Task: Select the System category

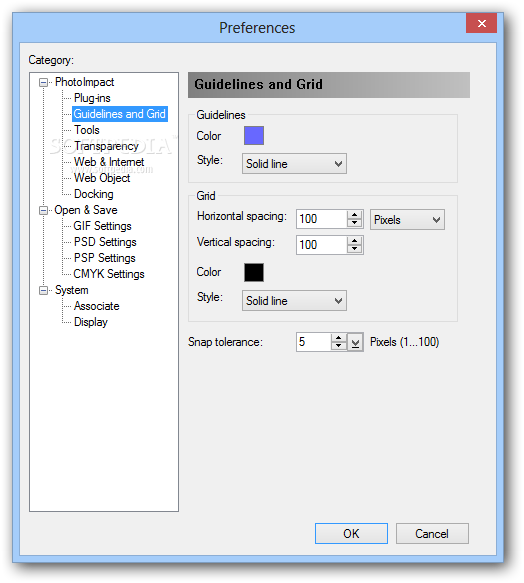Action: point(72,290)
